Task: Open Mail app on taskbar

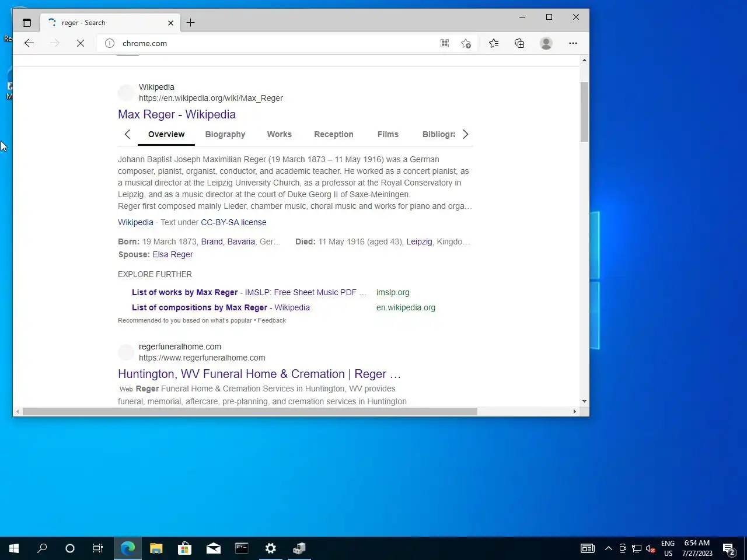Action: [x=213, y=548]
